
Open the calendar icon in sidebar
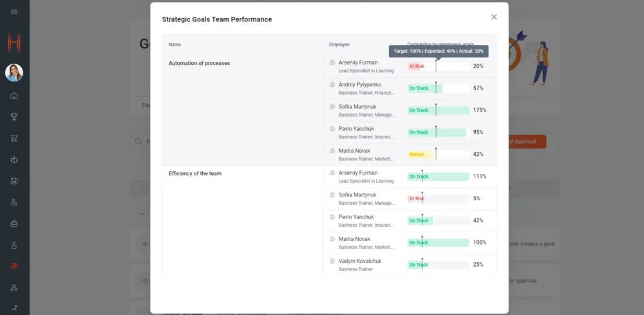(14, 181)
